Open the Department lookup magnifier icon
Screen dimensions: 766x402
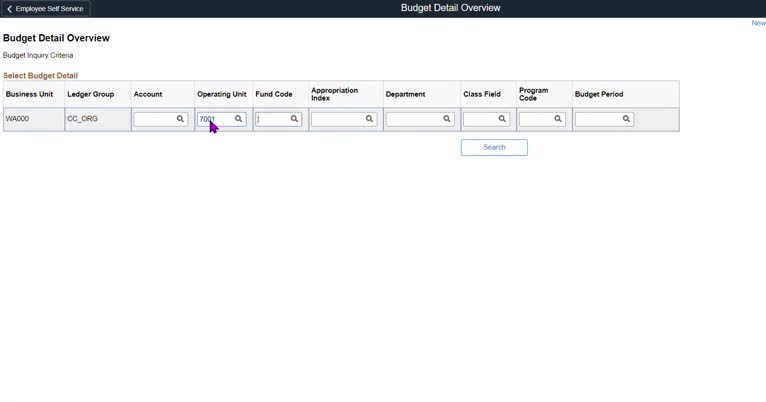click(447, 119)
